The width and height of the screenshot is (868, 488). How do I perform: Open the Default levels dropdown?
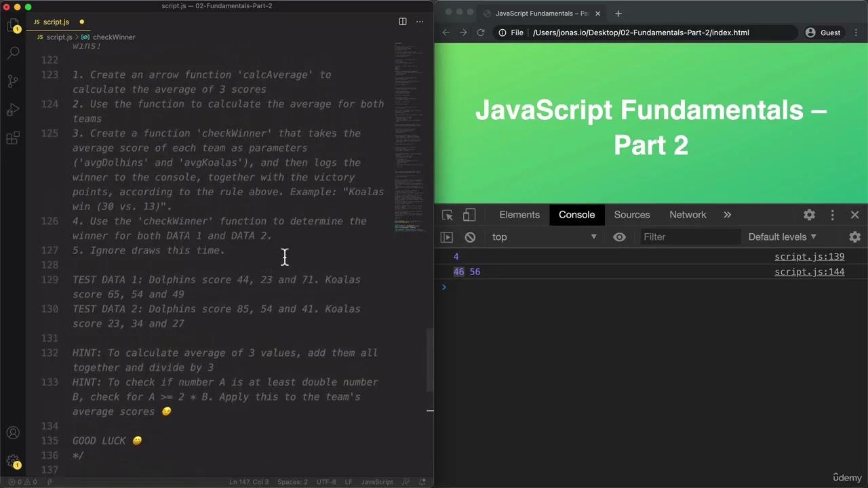782,237
